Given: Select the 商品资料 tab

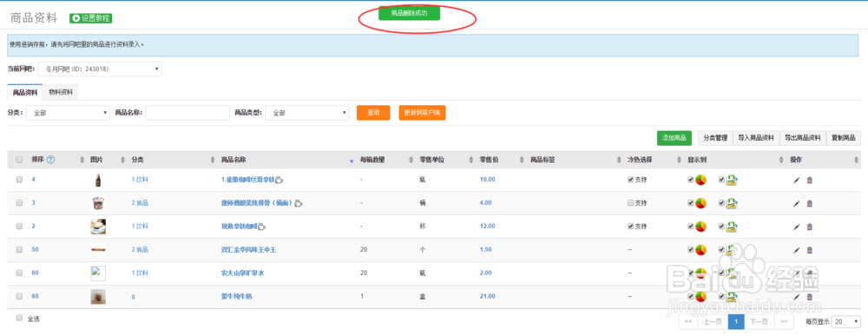Looking at the screenshot, I should (x=25, y=92).
